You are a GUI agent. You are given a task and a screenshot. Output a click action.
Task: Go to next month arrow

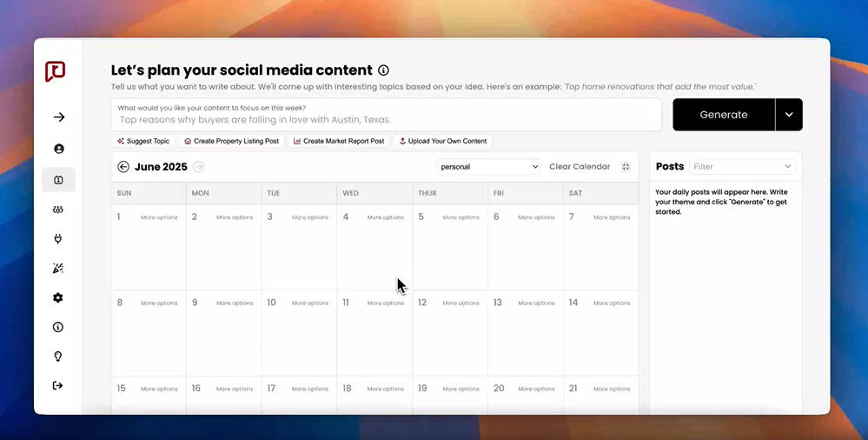199,167
